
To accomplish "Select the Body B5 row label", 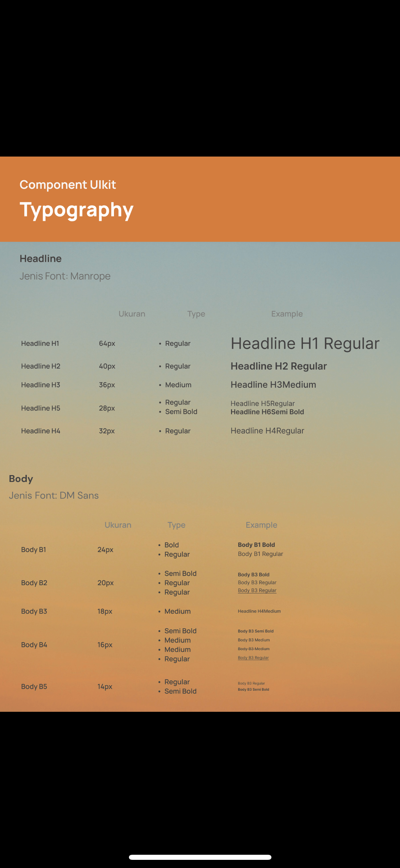I will (34, 687).
